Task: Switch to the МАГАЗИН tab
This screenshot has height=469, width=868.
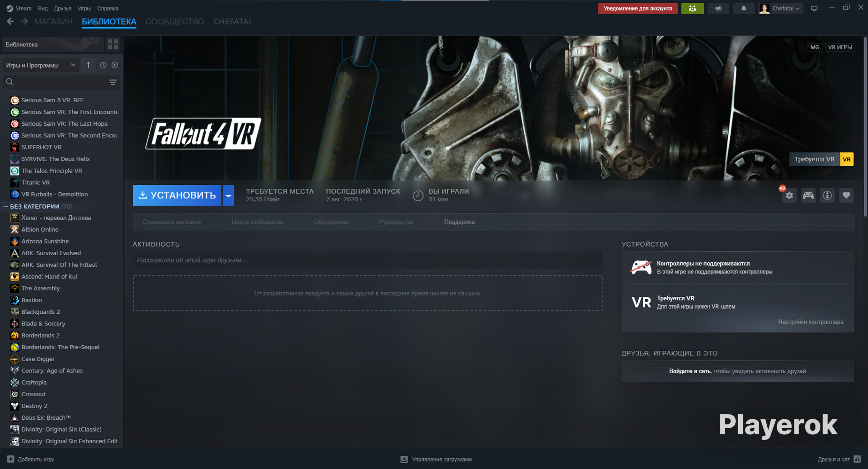Action: click(53, 22)
